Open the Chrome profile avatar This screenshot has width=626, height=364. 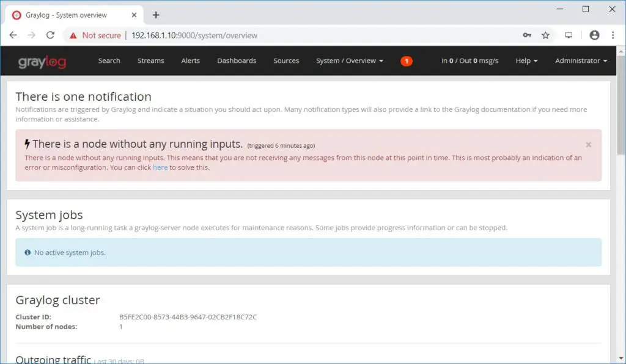pyautogui.click(x=594, y=35)
